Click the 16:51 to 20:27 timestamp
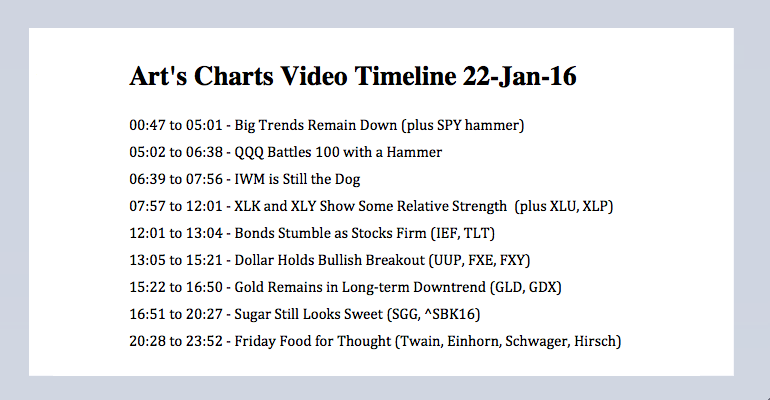This screenshot has width=770, height=400. [x=175, y=315]
